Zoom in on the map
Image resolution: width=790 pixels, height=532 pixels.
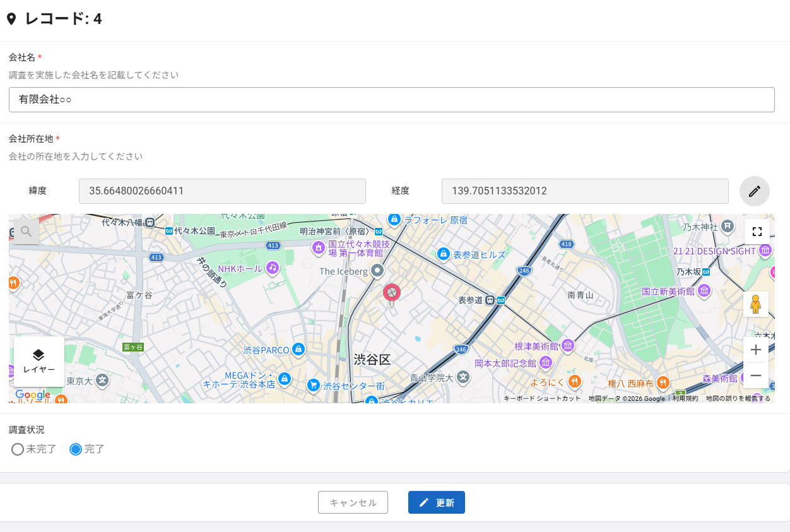click(755, 350)
